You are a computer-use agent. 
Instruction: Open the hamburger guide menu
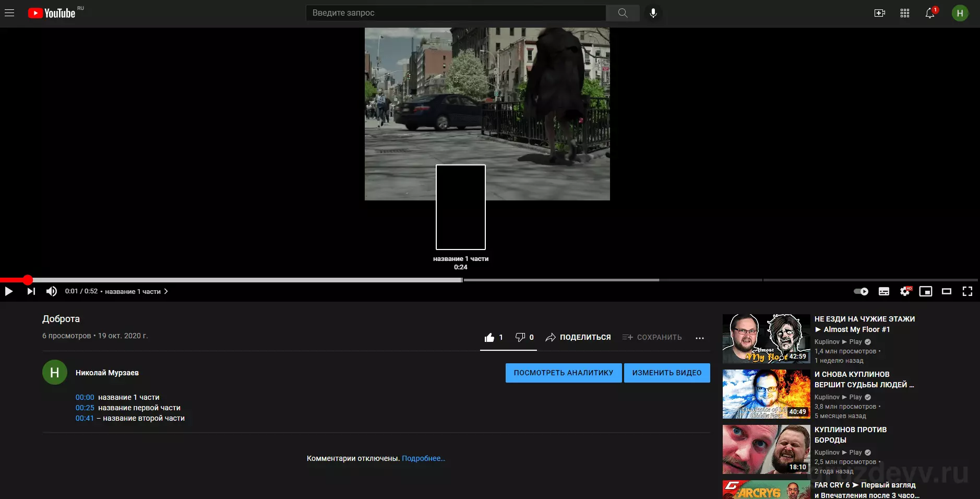pyautogui.click(x=9, y=13)
